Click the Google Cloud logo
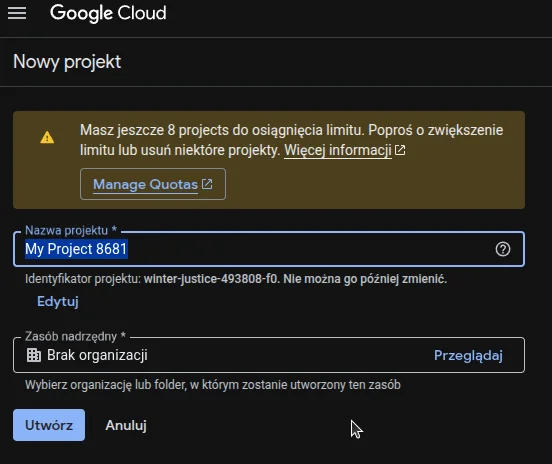 coord(108,13)
